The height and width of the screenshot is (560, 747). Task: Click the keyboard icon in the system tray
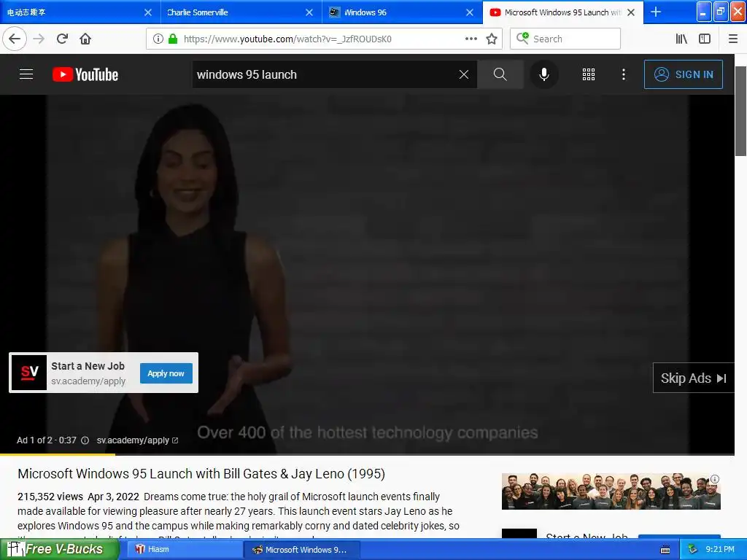click(665, 550)
